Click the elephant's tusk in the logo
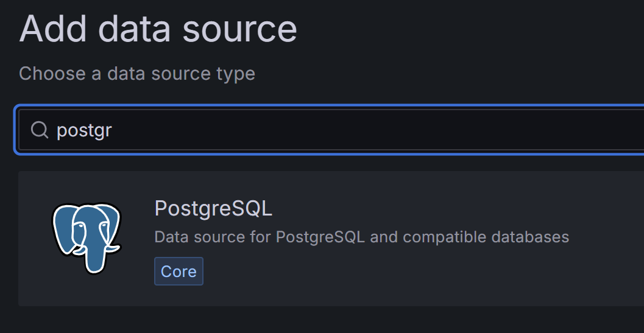Screen dimensions: 644x333 pyautogui.click(x=111, y=248)
